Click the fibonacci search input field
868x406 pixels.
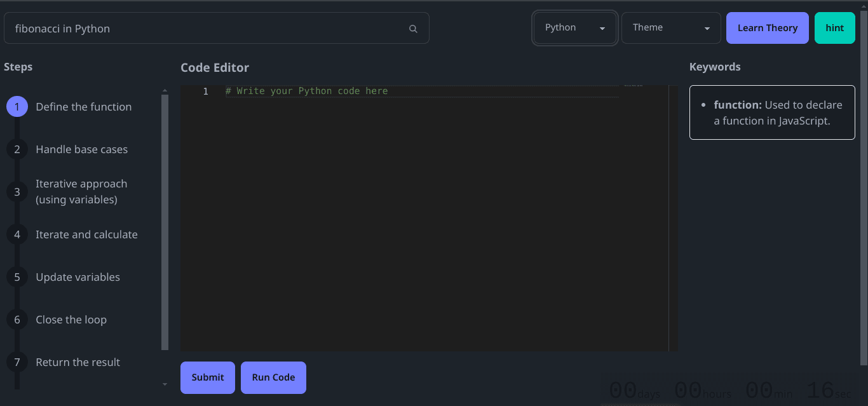(x=203, y=29)
